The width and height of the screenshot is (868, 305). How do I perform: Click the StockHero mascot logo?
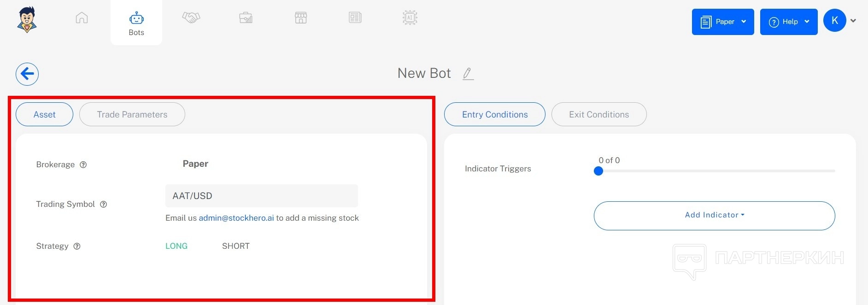(x=27, y=19)
